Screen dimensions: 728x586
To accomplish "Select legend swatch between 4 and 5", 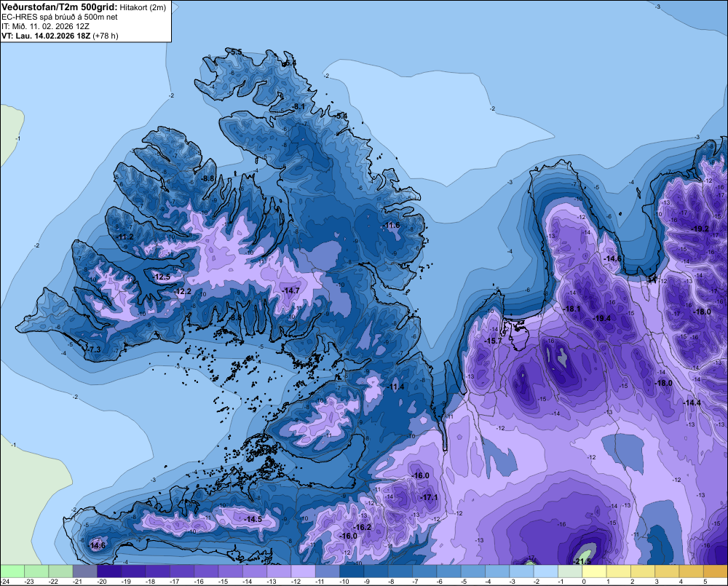I will [692, 571].
